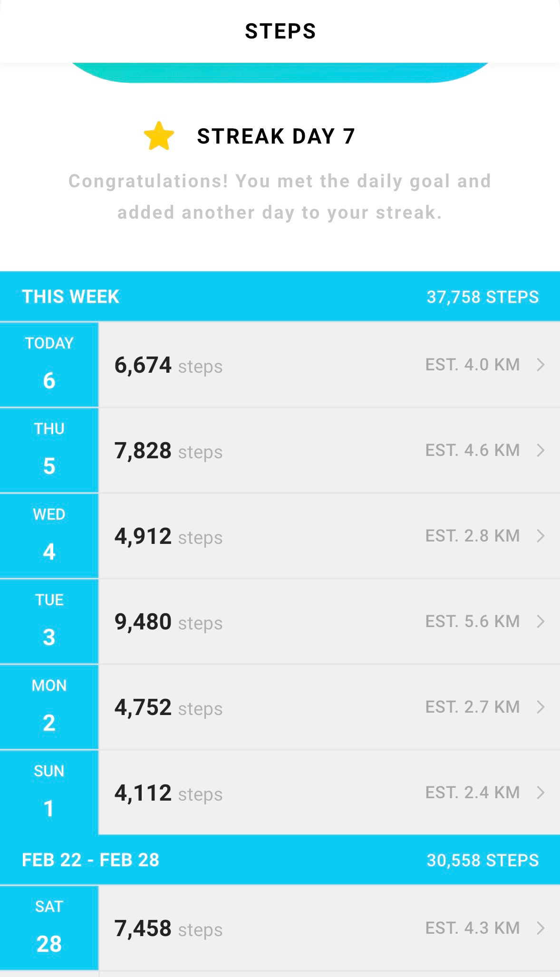This screenshot has width=560, height=977.
Task: Tap the SAT 28 date tile
Action: tap(49, 928)
